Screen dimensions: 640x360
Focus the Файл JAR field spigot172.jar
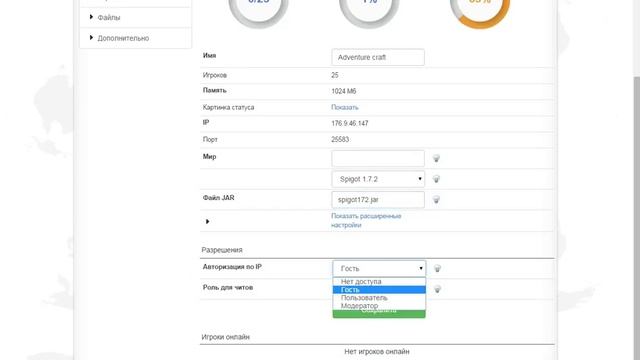pos(378,200)
